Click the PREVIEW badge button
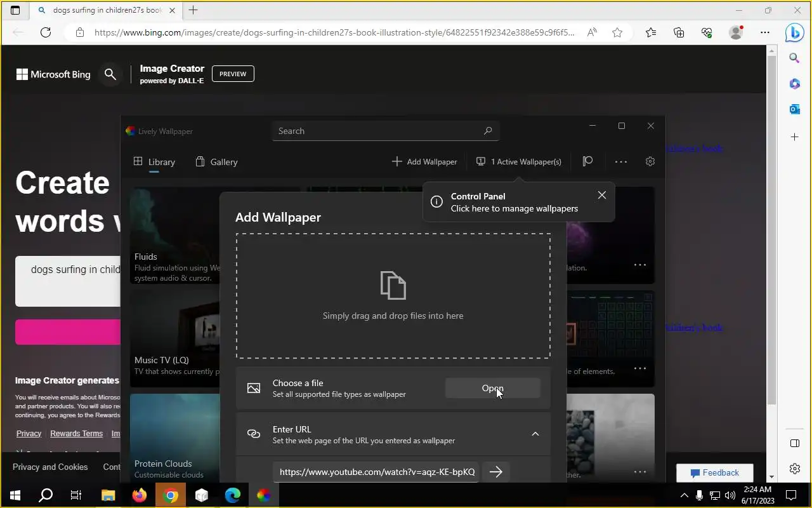The width and height of the screenshot is (812, 508). click(233, 74)
